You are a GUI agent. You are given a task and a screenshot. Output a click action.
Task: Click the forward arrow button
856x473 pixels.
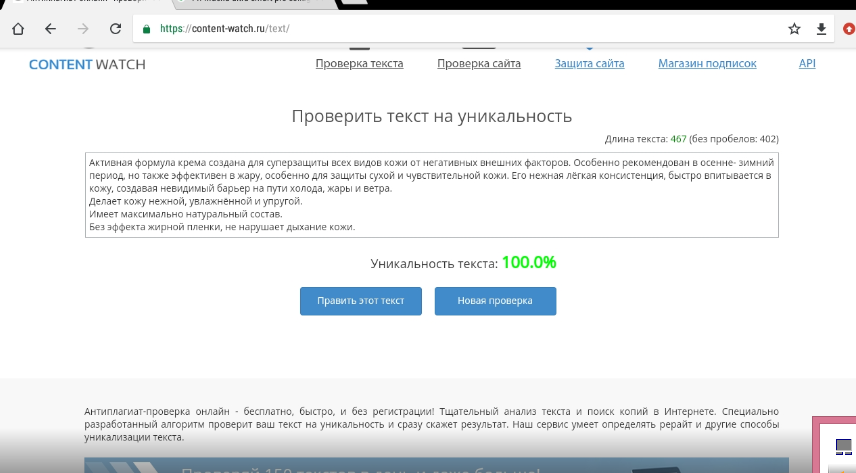coord(83,29)
